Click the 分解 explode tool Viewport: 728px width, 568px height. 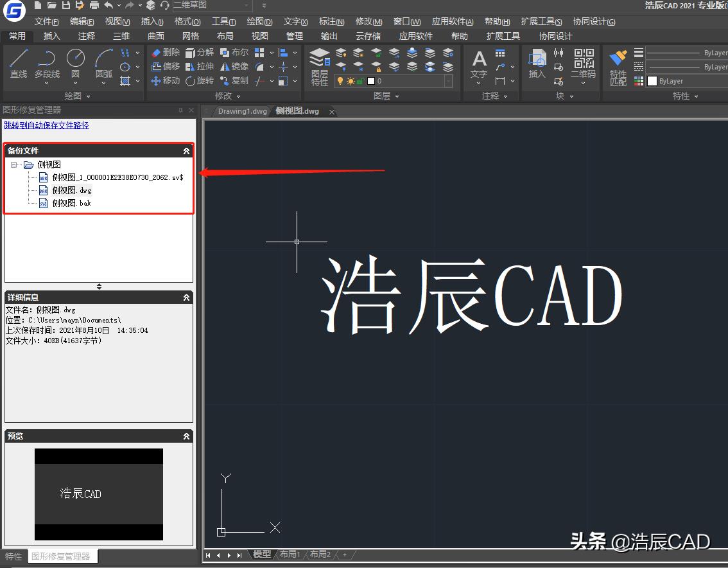(x=200, y=53)
